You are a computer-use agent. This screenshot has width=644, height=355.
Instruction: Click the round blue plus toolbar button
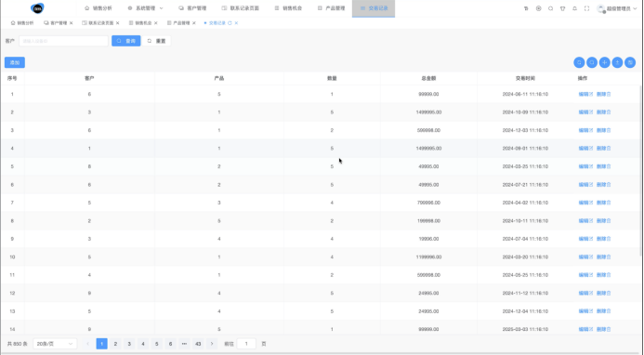pyautogui.click(x=605, y=62)
